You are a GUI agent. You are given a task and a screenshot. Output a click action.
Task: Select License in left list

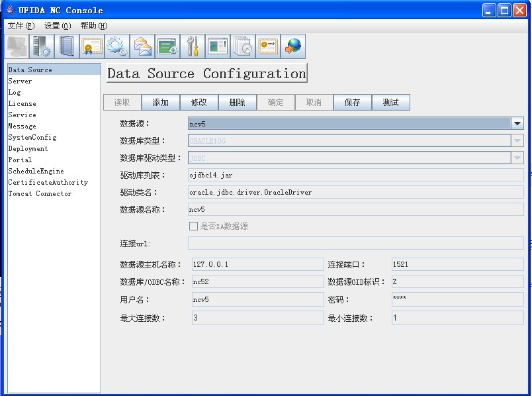point(54,103)
